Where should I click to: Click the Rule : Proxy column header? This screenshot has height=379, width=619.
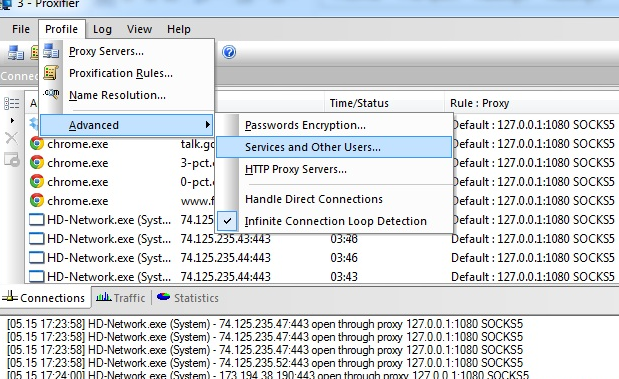(531, 103)
